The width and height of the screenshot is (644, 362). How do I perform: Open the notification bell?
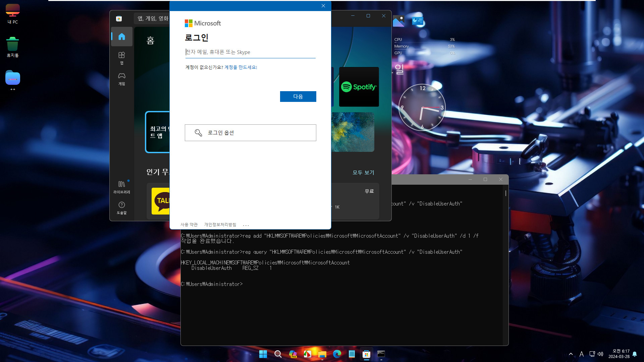click(x=635, y=354)
